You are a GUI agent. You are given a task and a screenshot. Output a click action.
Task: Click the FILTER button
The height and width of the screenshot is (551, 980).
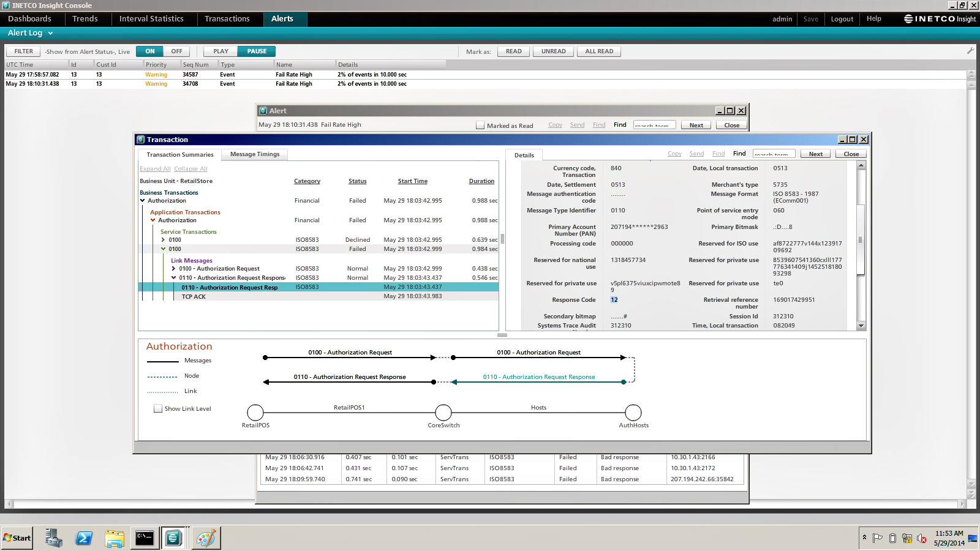coord(24,51)
